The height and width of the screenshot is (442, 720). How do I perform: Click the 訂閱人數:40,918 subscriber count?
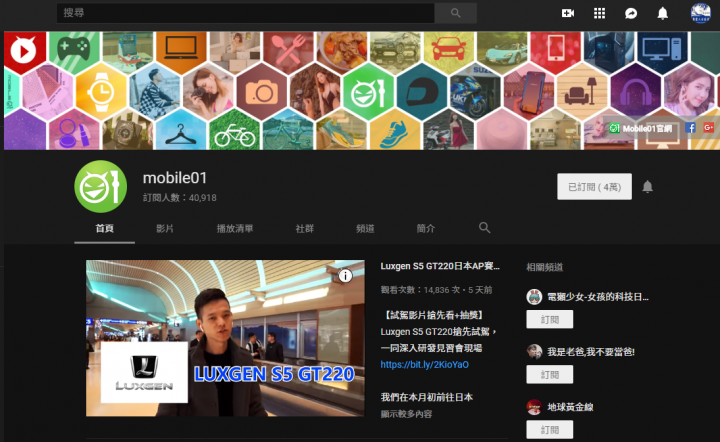pos(180,198)
